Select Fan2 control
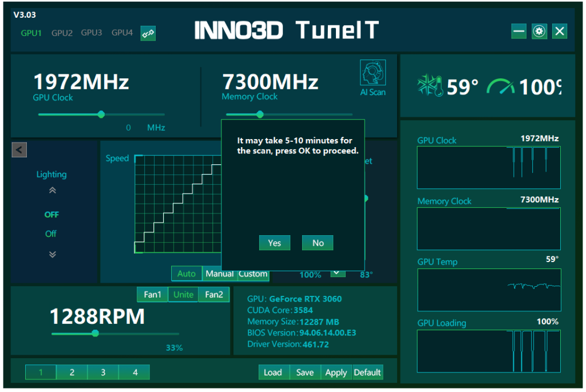The image size is (586, 392). pyautogui.click(x=214, y=295)
